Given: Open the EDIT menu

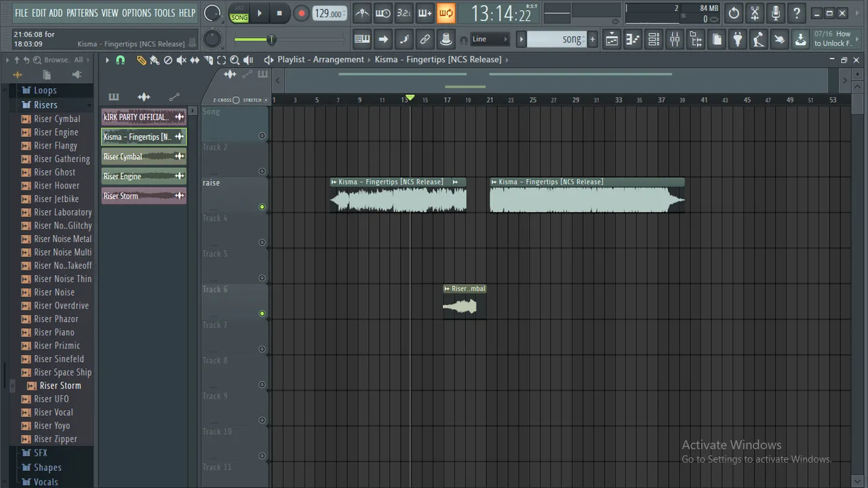Looking at the screenshot, I should pyautogui.click(x=39, y=13).
